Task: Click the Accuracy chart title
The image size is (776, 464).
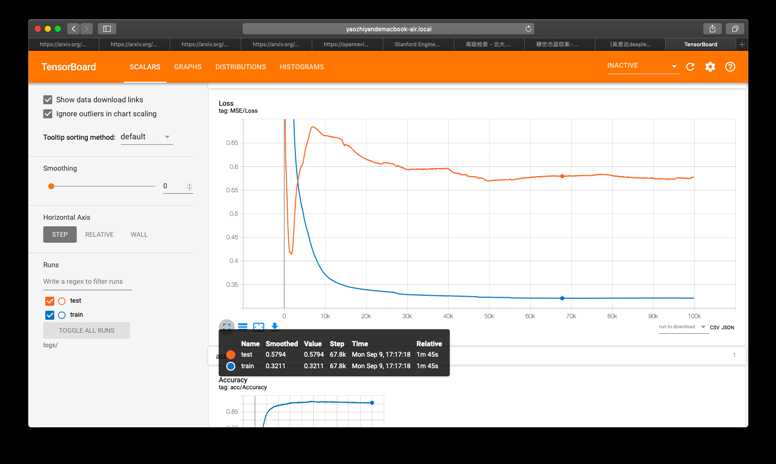Action: click(x=233, y=380)
